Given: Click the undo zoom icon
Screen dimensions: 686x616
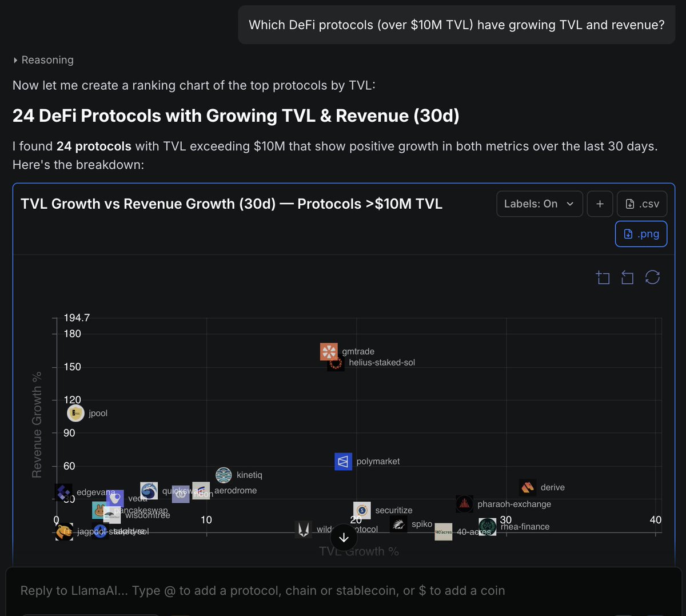Looking at the screenshot, I should point(627,277).
